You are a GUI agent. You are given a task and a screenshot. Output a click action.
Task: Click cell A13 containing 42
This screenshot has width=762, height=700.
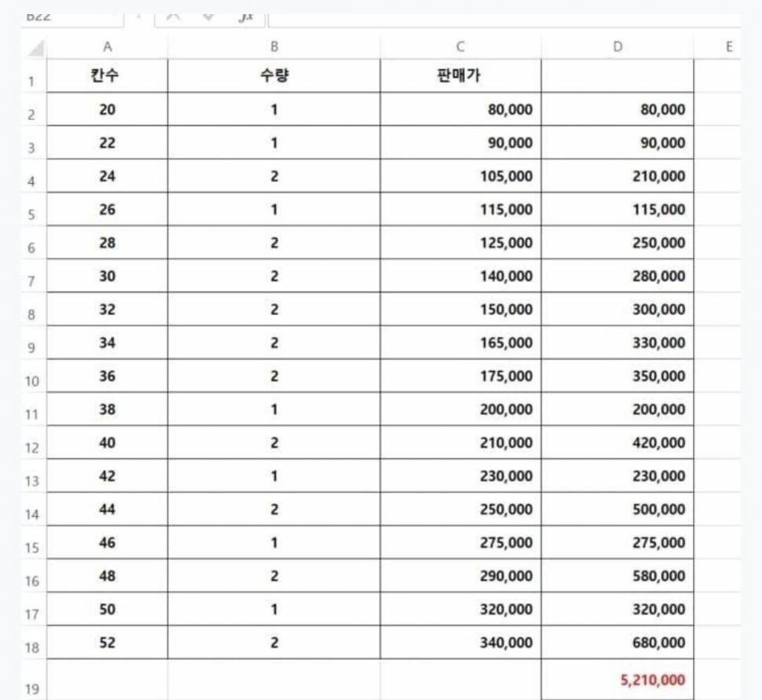(108, 476)
